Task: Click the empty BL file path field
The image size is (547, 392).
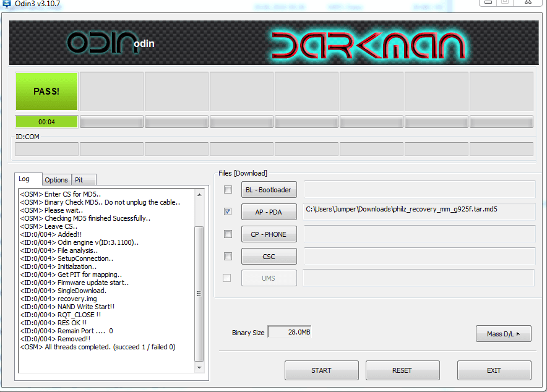Action: (420, 189)
